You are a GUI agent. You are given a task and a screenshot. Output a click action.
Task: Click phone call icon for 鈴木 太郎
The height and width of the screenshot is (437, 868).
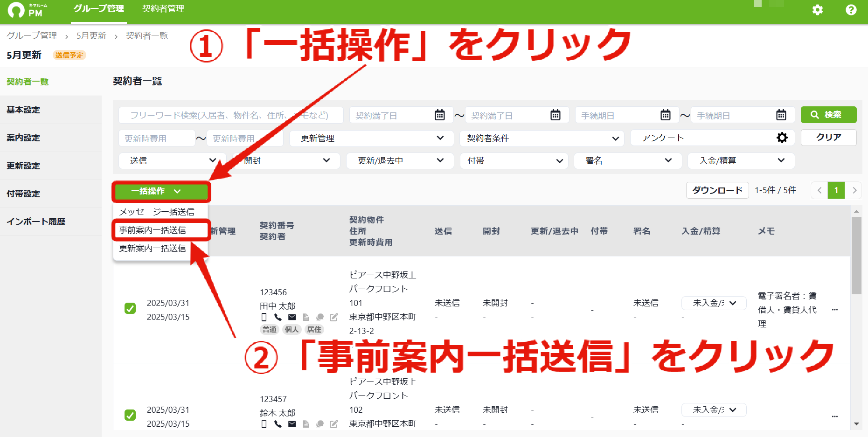tap(278, 424)
